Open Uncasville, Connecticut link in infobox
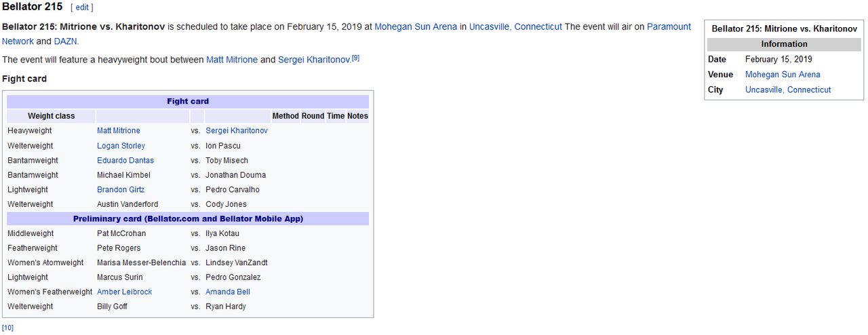This screenshot has width=868, height=335. pyautogui.click(x=788, y=90)
